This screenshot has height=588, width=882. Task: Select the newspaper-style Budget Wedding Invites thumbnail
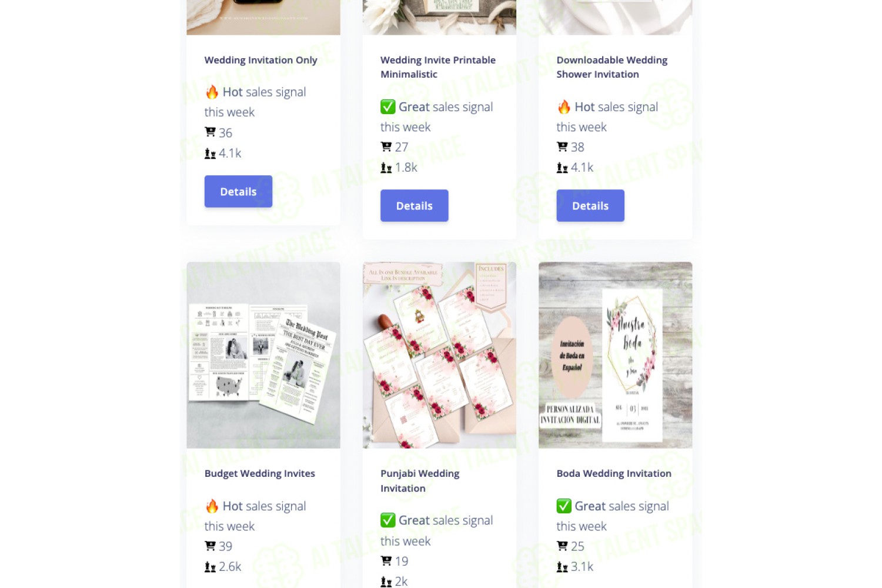[263, 355]
